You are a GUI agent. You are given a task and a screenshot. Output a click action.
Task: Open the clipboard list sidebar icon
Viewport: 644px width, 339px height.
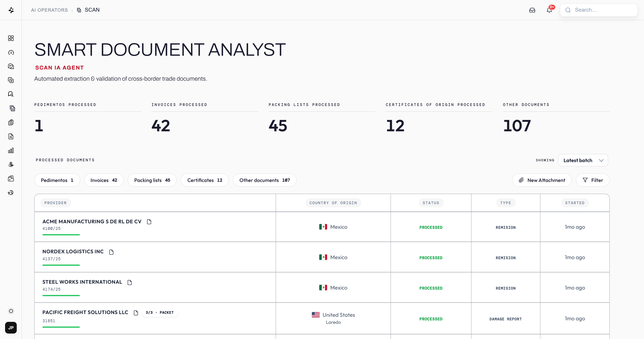pos(11,122)
